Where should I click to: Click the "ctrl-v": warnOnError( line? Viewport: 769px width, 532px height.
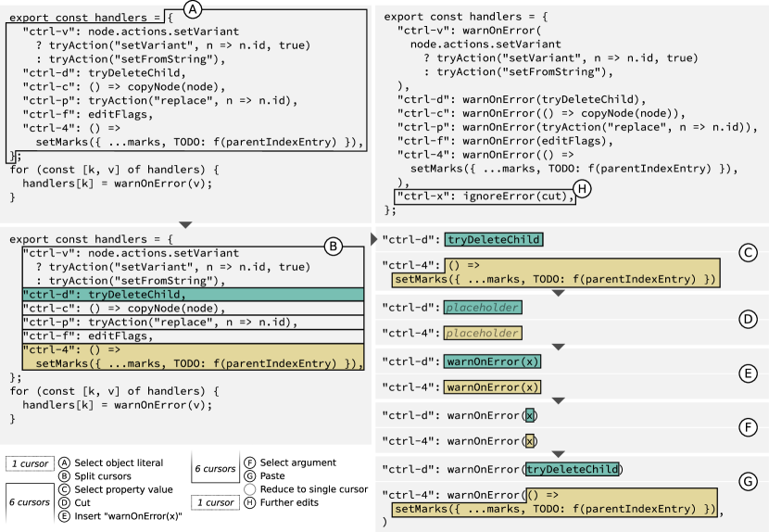coord(470,30)
